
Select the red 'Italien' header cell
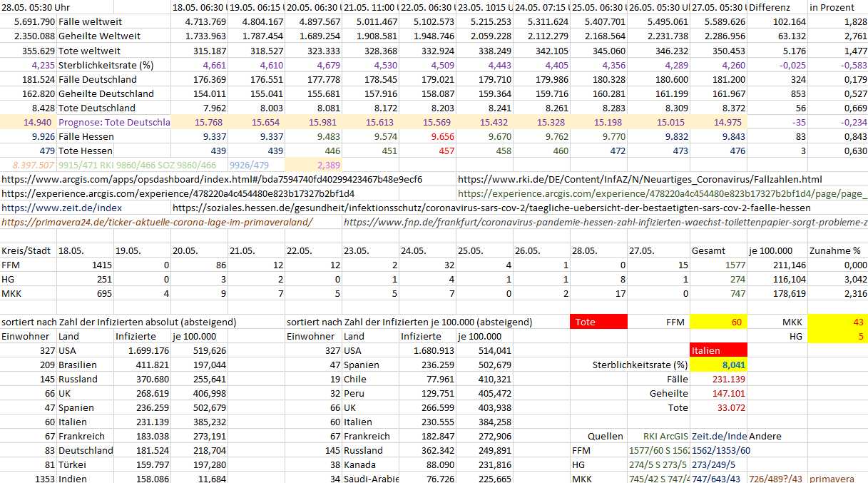[x=719, y=350]
